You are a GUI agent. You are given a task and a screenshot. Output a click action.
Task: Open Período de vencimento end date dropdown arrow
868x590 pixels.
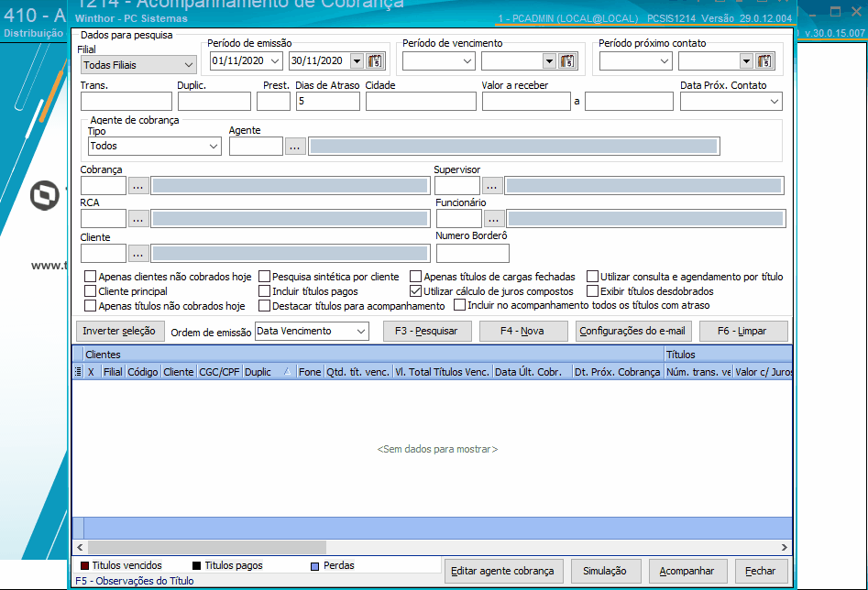pyautogui.click(x=549, y=60)
